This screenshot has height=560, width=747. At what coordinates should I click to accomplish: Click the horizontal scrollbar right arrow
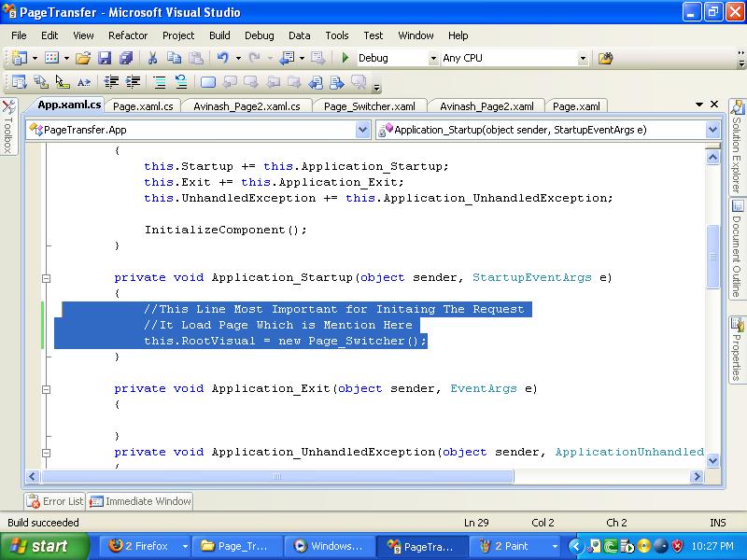697,476
